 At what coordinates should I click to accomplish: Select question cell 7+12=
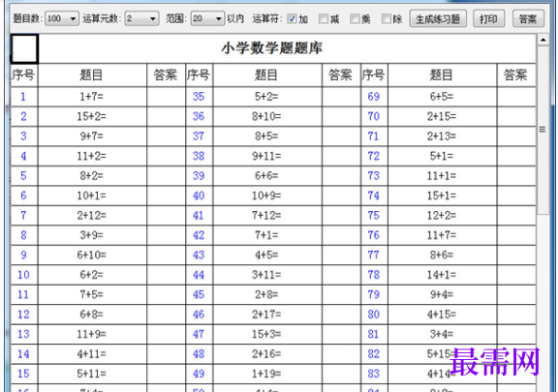(267, 215)
